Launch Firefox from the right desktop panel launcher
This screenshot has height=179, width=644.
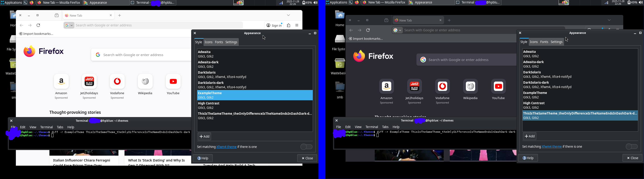point(357,3)
